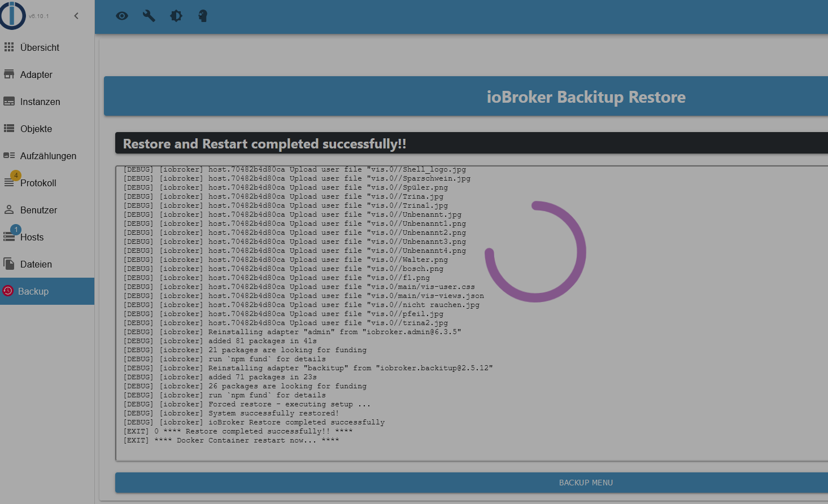Click EXIT line Restore completed successfully!!
This screenshot has width=828, height=504.
(x=238, y=431)
